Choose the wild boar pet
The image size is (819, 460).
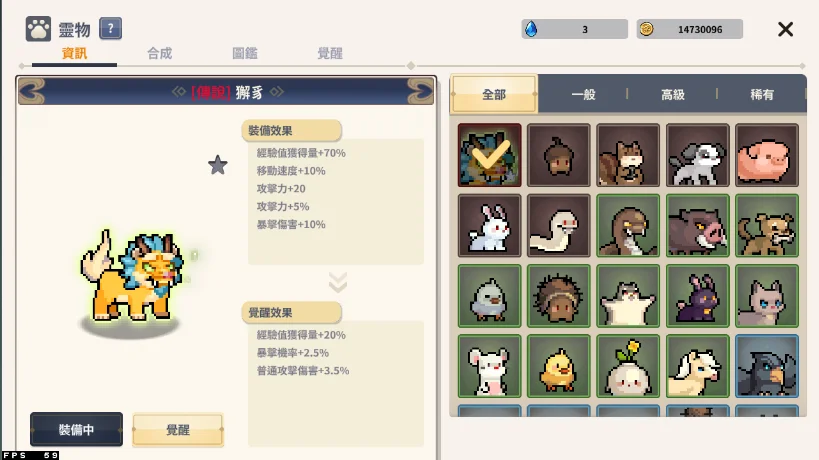697,226
